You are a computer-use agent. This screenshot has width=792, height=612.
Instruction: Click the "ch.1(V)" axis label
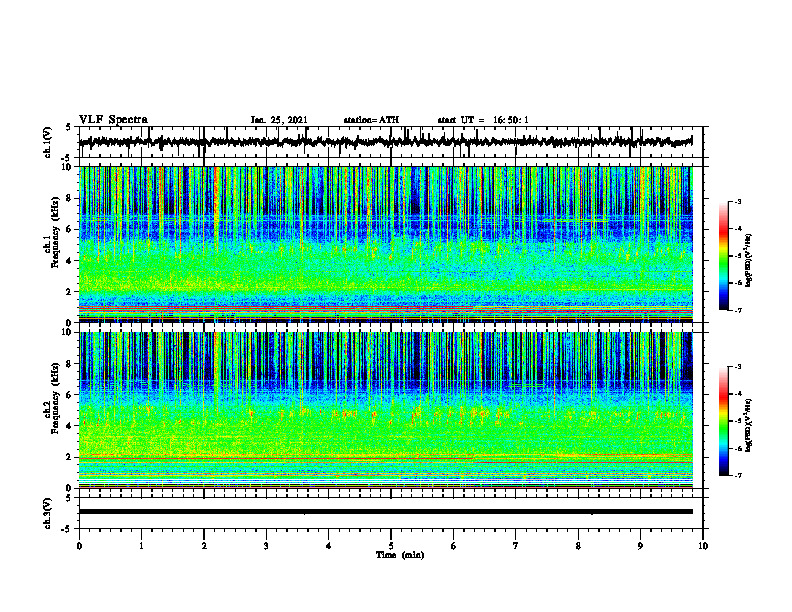[x=48, y=142]
